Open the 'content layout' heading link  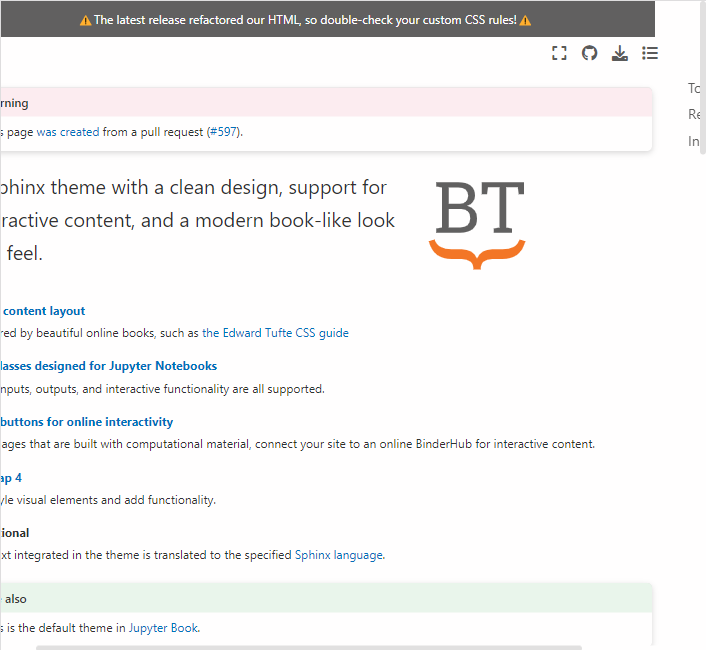coord(44,311)
